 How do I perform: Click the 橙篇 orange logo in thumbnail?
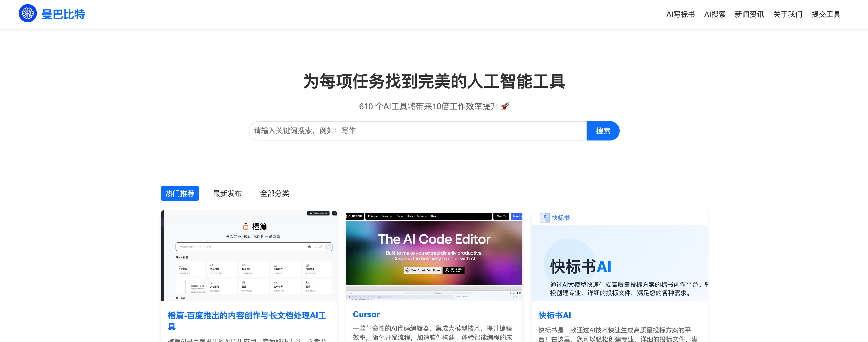pyautogui.click(x=246, y=227)
